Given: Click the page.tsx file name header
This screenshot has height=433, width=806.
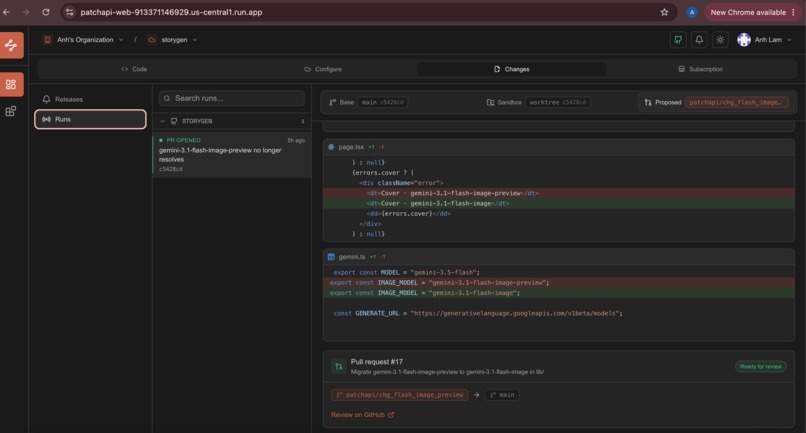Looking at the screenshot, I should 351,147.
